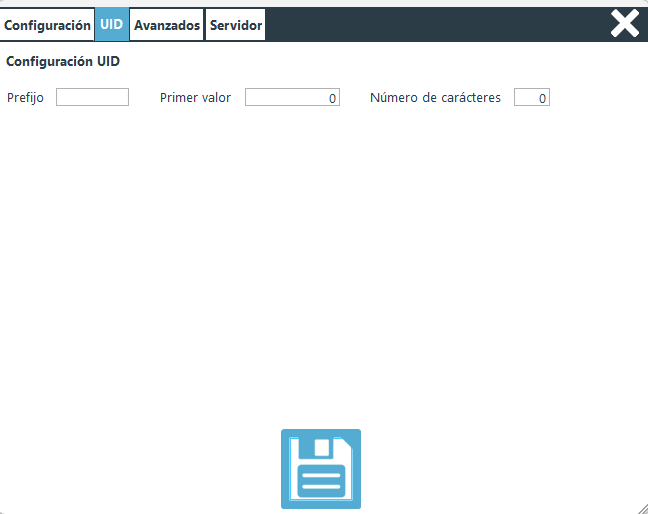The width and height of the screenshot is (648, 514).
Task: Click the Configuración UID heading
Action: tap(63, 61)
